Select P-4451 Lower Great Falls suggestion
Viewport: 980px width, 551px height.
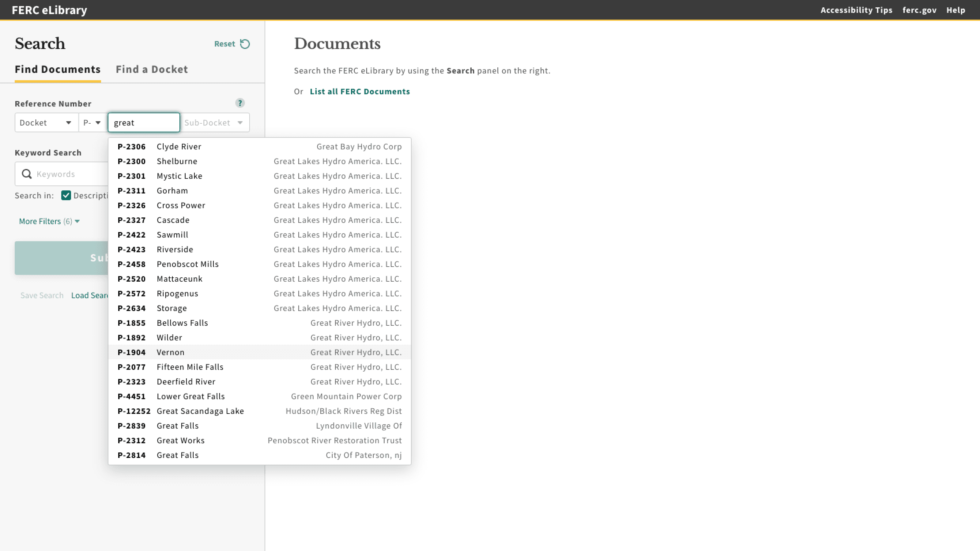tap(259, 397)
